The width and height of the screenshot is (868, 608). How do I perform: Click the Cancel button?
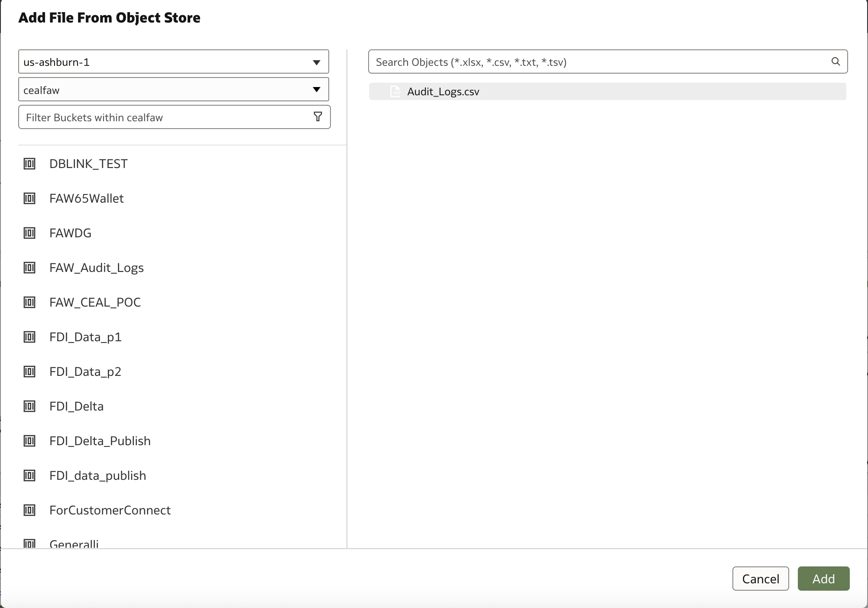point(760,579)
